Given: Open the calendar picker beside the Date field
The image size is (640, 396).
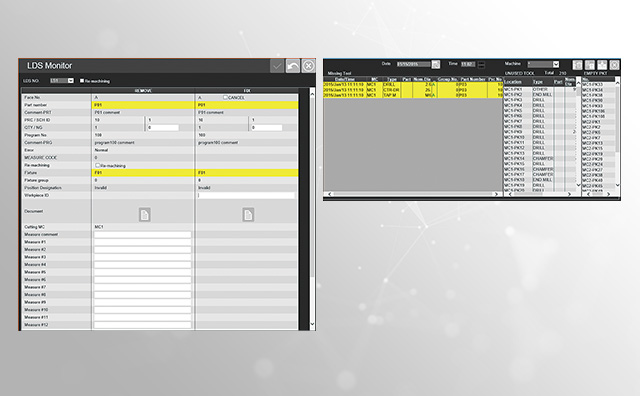Looking at the screenshot, I should 436,65.
